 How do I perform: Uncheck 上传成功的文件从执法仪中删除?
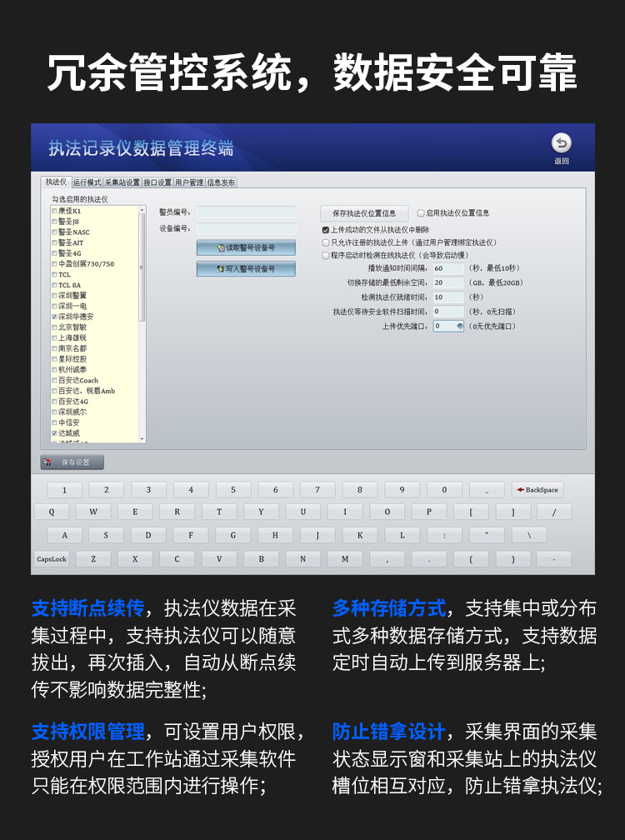point(326,229)
